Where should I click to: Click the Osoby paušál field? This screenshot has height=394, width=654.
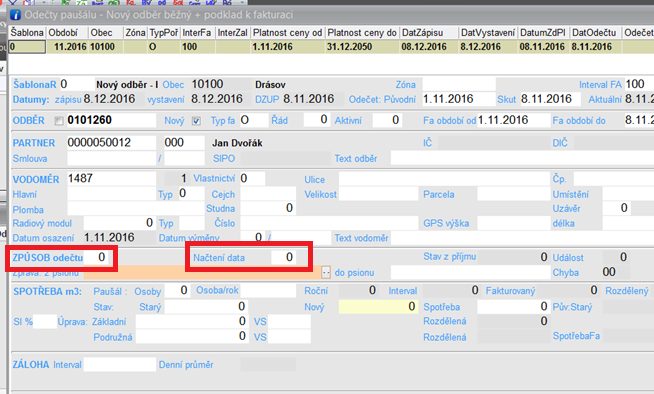[x=176, y=291]
